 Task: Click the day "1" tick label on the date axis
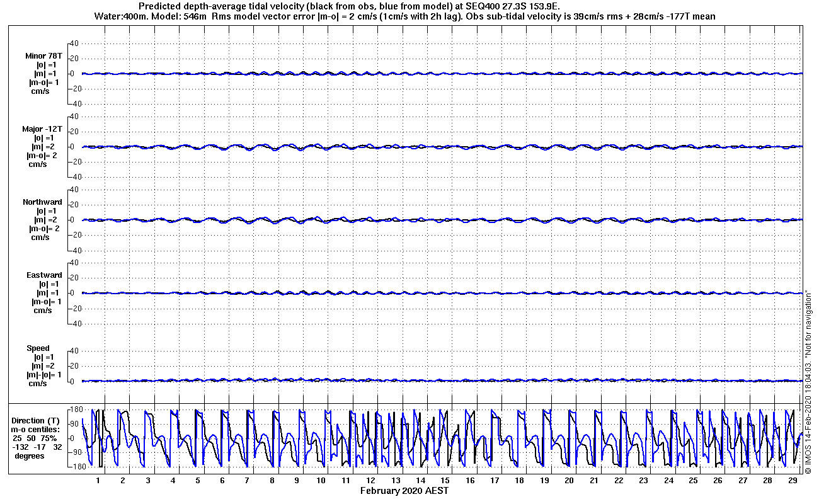tap(98, 481)
